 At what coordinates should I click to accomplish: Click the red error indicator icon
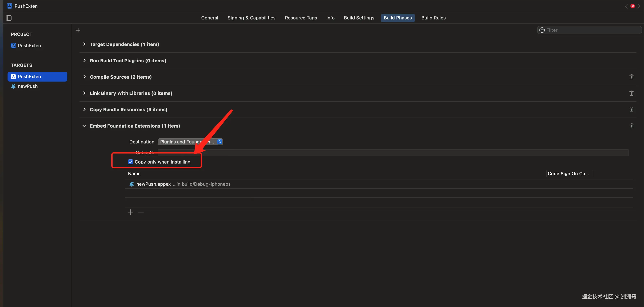(632, 6)
